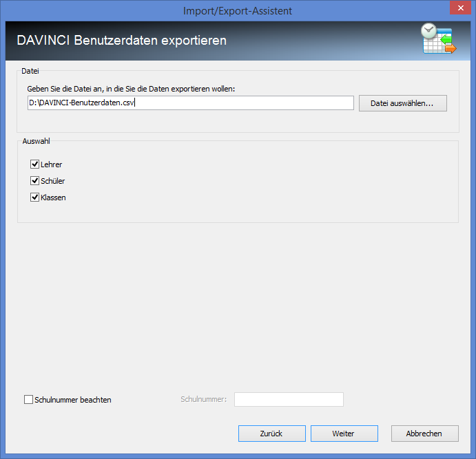The height and width of the screenshot is (459, 476).
Task: Click the 'Auswahl' group label
Action: click(36, 141)
